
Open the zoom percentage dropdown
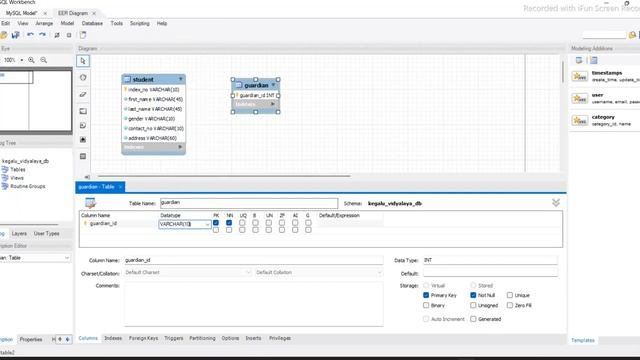tap(22, 60)
